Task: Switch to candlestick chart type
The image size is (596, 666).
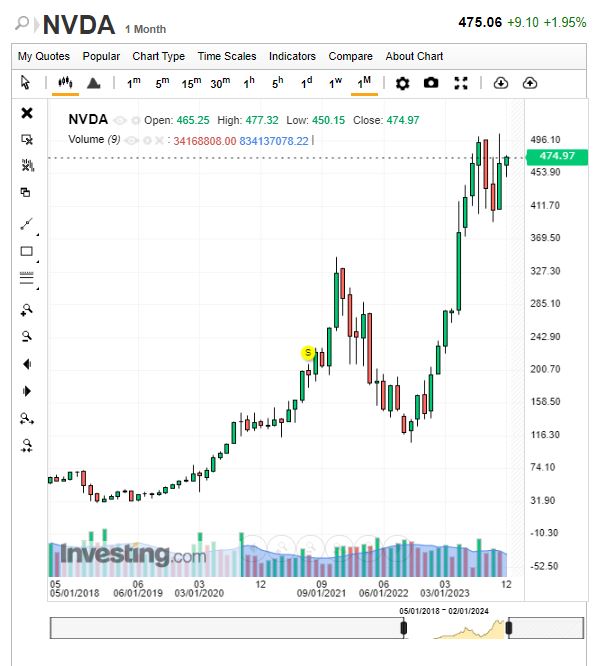Action: (65, 82)
